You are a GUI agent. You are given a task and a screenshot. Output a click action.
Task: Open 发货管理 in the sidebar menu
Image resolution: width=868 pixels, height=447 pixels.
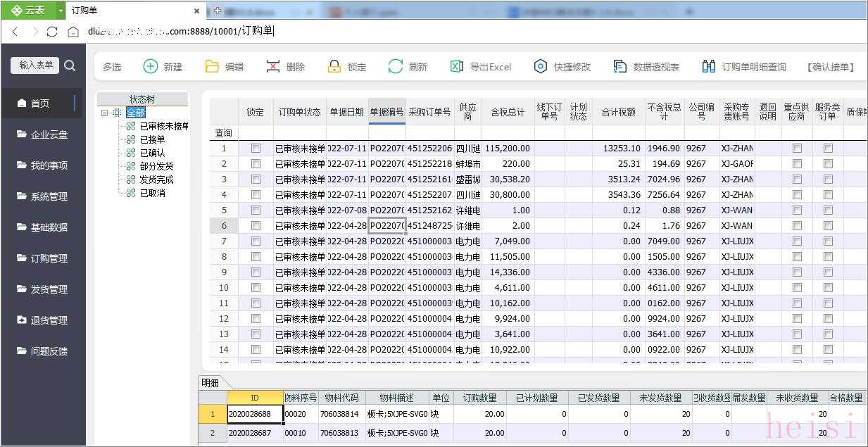coord(49,289)
